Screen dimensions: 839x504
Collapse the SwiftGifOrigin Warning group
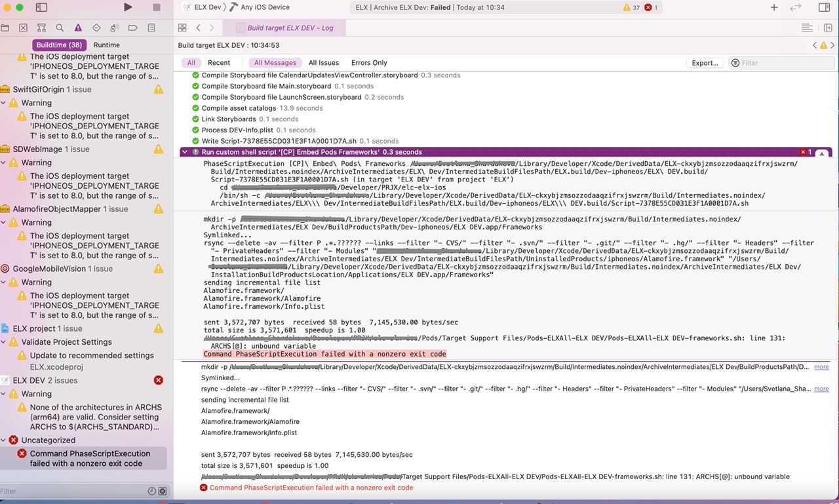[x=4, y=103]
